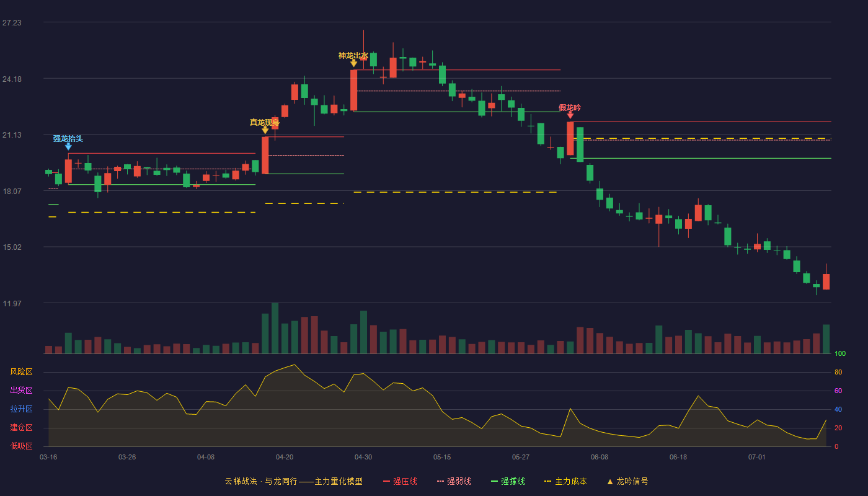Toggle the 强压线 legend item

coord(400,481)
